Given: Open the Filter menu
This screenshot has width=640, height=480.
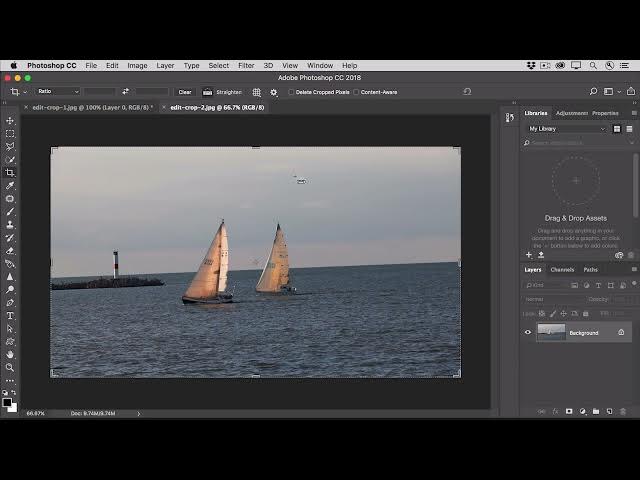Looking at the screenshot, I should [246, 65].
